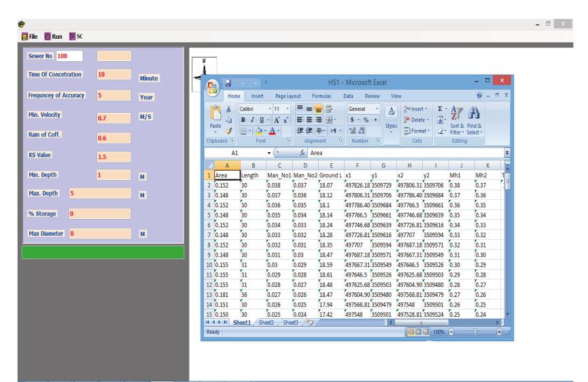Open the Format cells dropdown

(417, 131)
